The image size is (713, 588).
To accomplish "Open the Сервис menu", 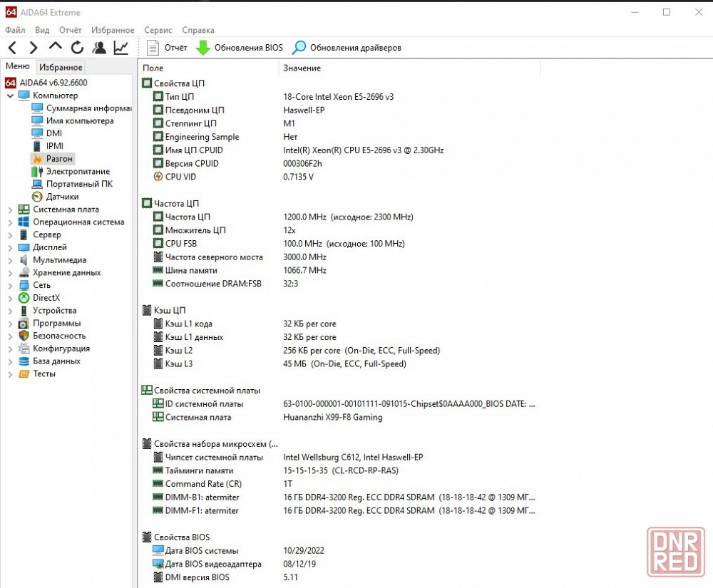I will [158, 30].
